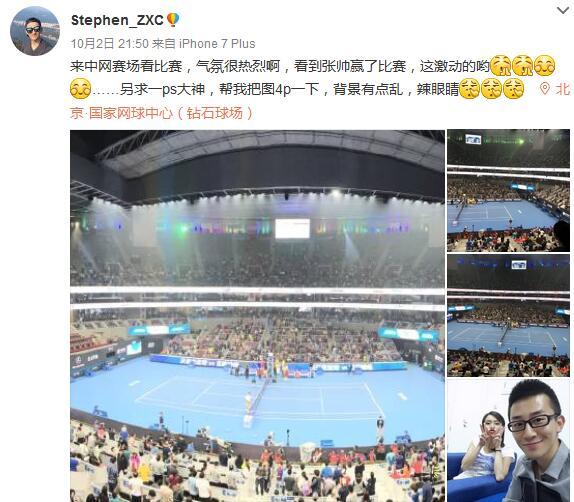Click the middle crying emoji after 辣眼睛
The height and width of the screenshot is (502, 574).
tap(491, 89)
